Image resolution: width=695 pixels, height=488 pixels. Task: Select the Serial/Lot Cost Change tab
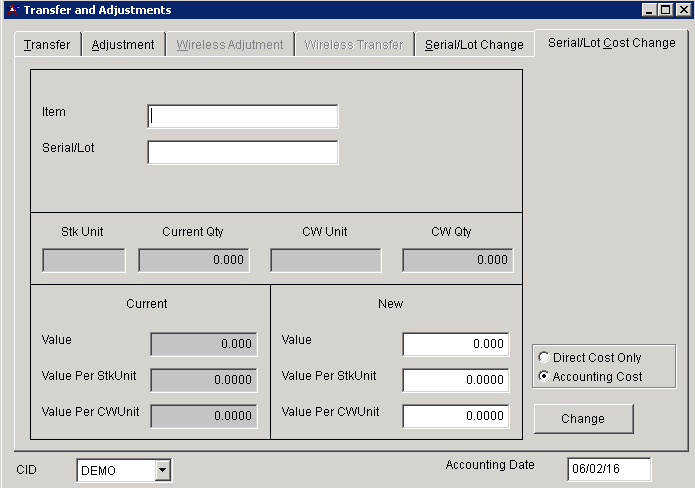tap(611, 43)
